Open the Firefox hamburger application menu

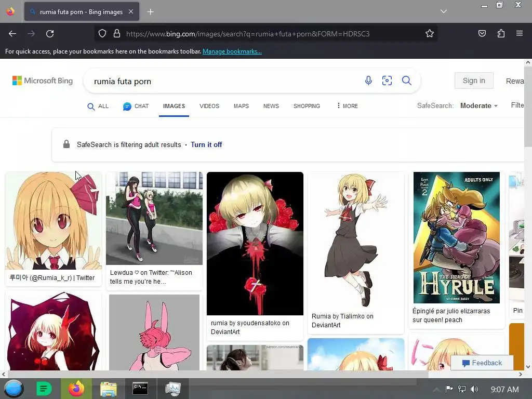tap(520, 33)
